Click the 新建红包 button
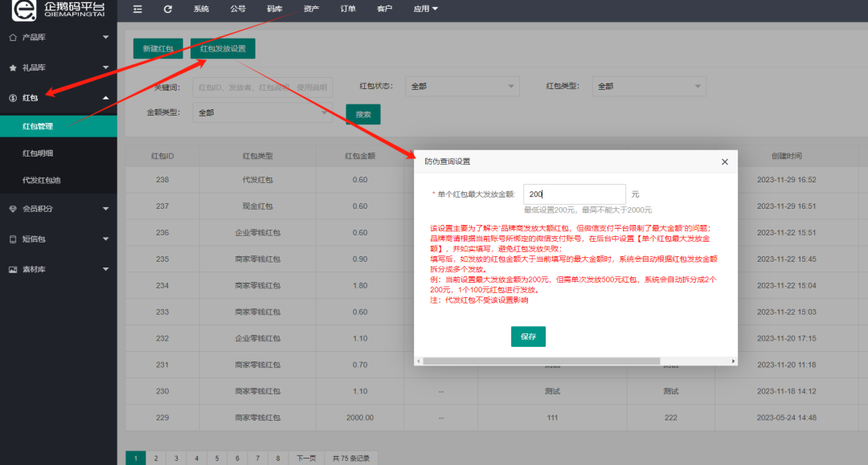Viewport: 868px width, 465px height. point(158,49)
